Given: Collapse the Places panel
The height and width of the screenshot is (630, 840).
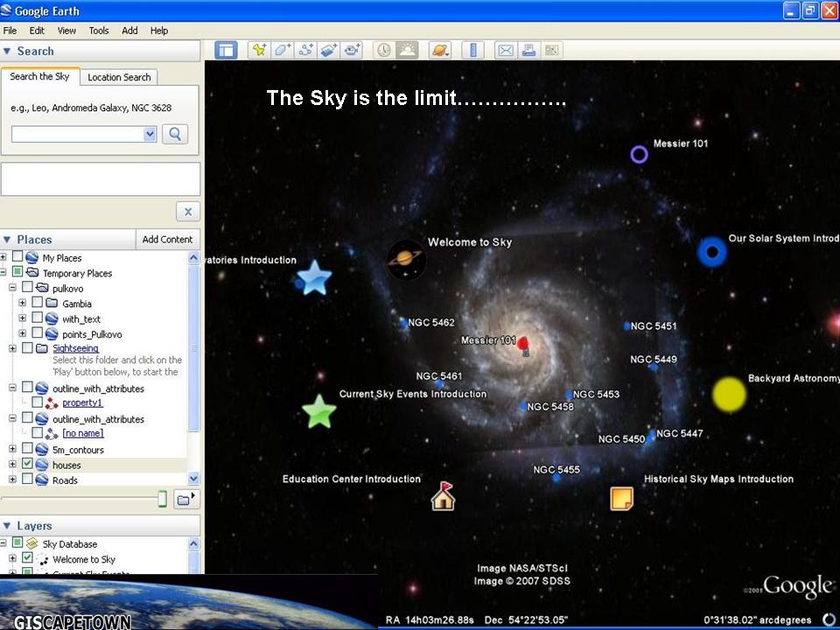Looking at the screenshot, I should 7,240.
